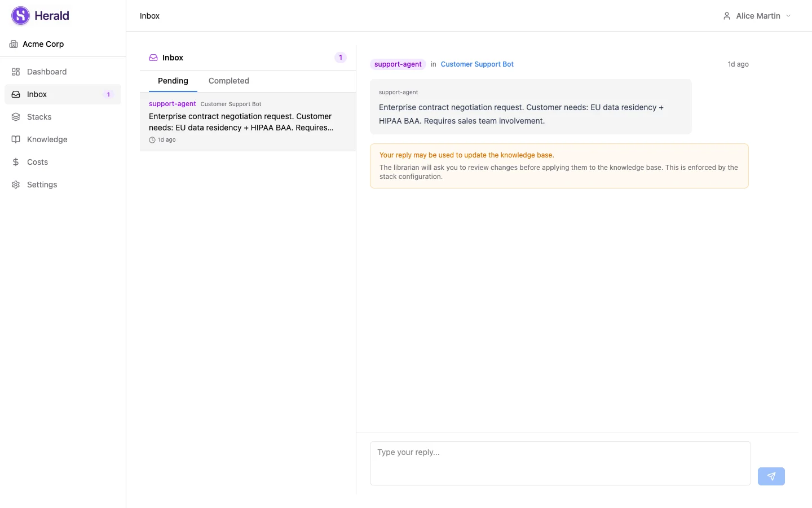Image resolution: width=812 pixels, height=508 pixels.
Task: Click the Acme Corp building icon
Action: pos(14,44)
